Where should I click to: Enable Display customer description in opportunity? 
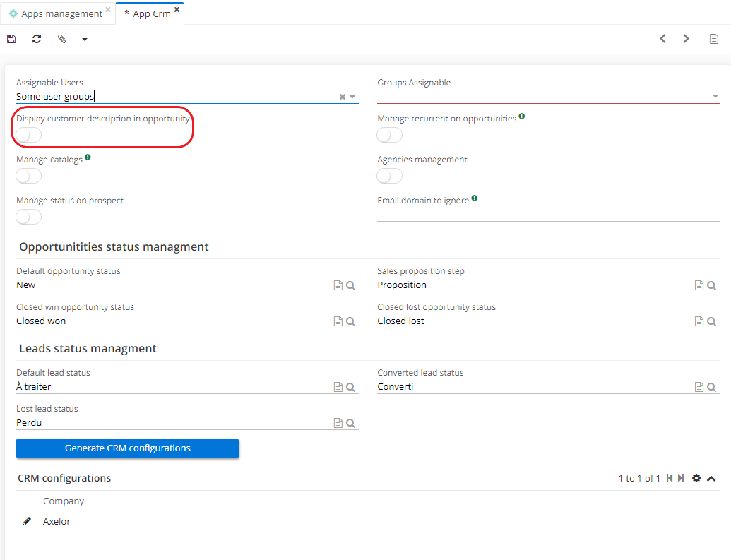pos(29,135)
